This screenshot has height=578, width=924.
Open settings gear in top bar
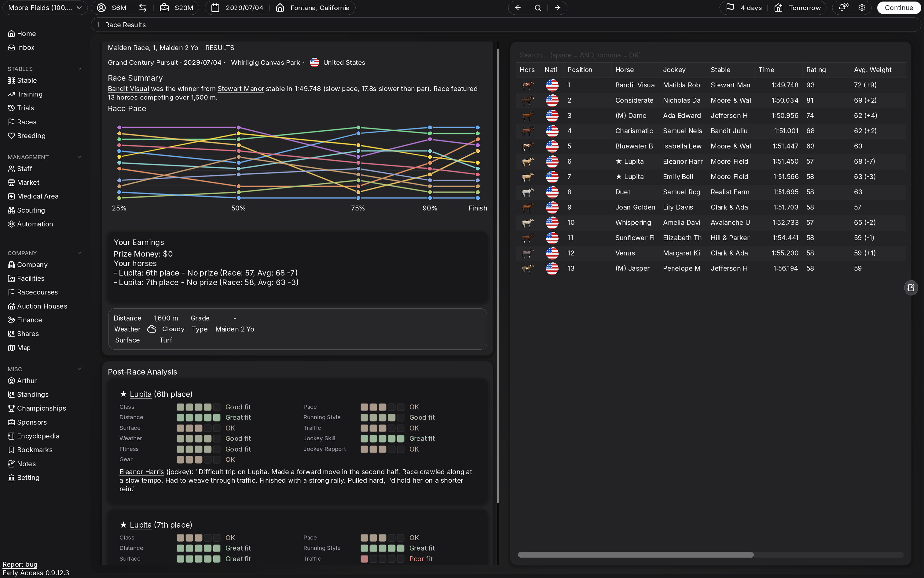click(862, 8)
